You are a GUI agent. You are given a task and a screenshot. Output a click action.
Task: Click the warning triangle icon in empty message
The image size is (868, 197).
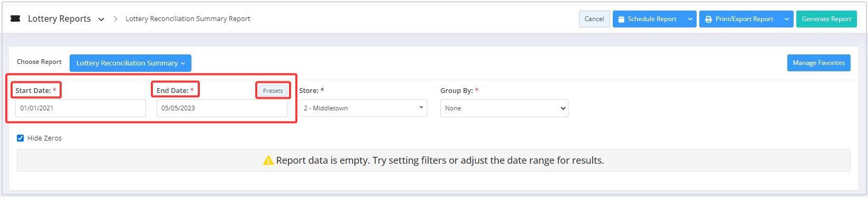pyautogui.click(x=268, y=161)
